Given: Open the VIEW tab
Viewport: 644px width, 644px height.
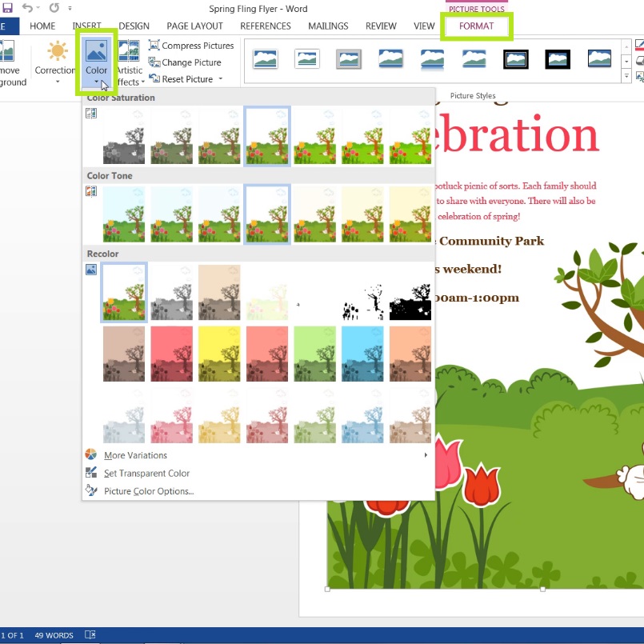Looking at the screenshot, I should click(x=424, y=26).
